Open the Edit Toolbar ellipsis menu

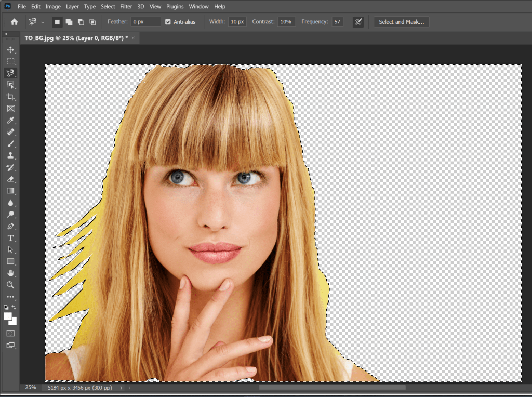coord(11,296)
